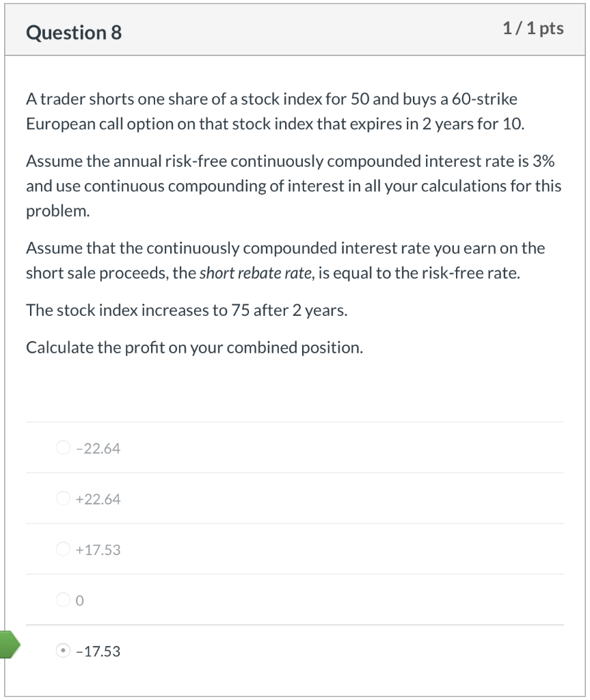Select the +22.64 radio button
This screenshot has height=700, width=590.
point(62,498)
